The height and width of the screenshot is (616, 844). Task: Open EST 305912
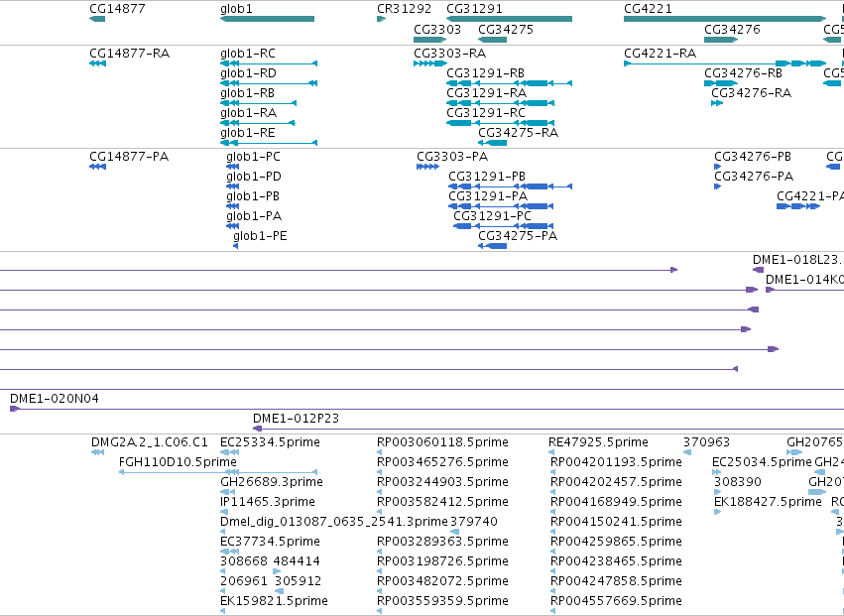pos(280,591)
